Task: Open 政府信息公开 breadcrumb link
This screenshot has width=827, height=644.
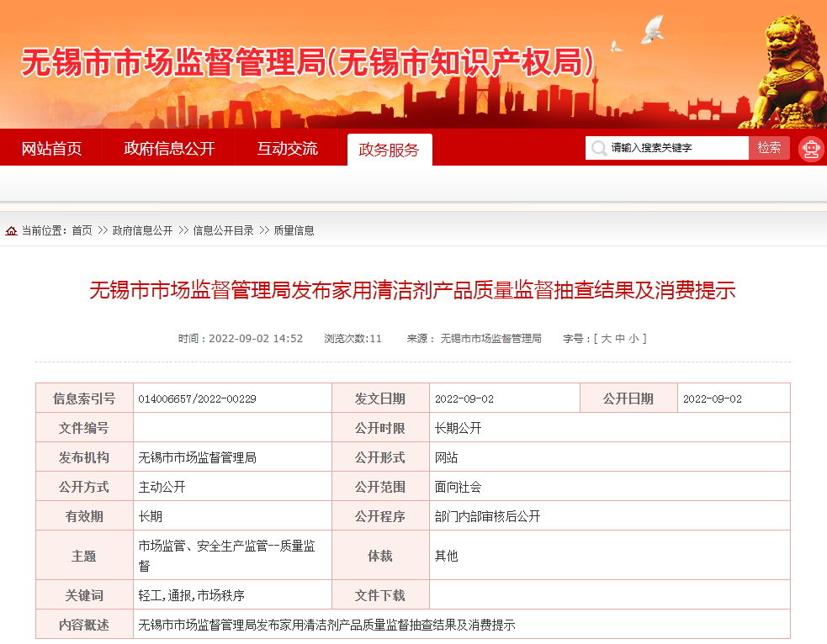Action: [142, 230]
